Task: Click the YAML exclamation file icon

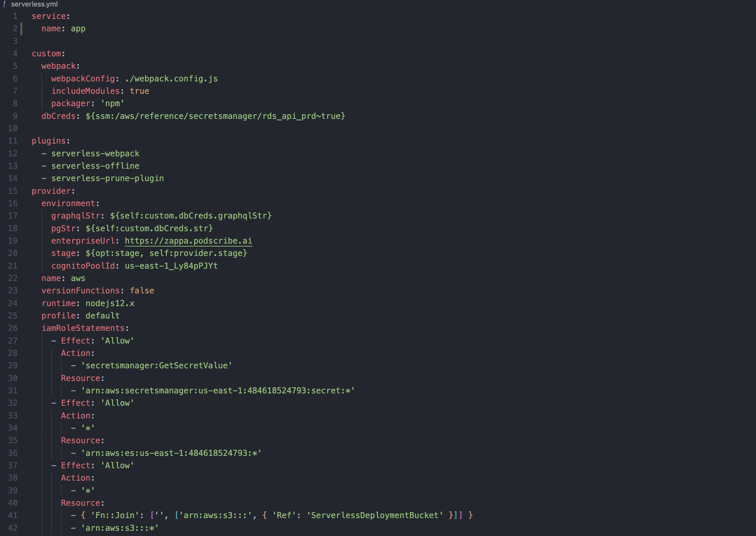Action: [4, 4]
